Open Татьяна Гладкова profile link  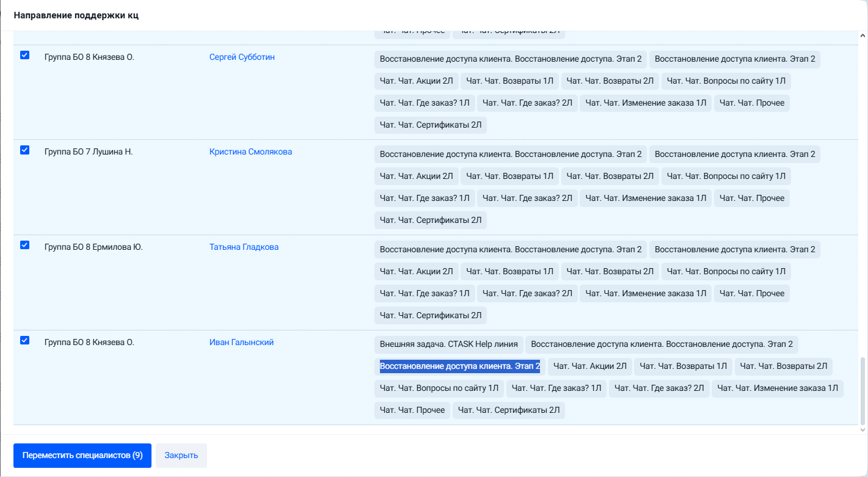click(x=244, y=247)
